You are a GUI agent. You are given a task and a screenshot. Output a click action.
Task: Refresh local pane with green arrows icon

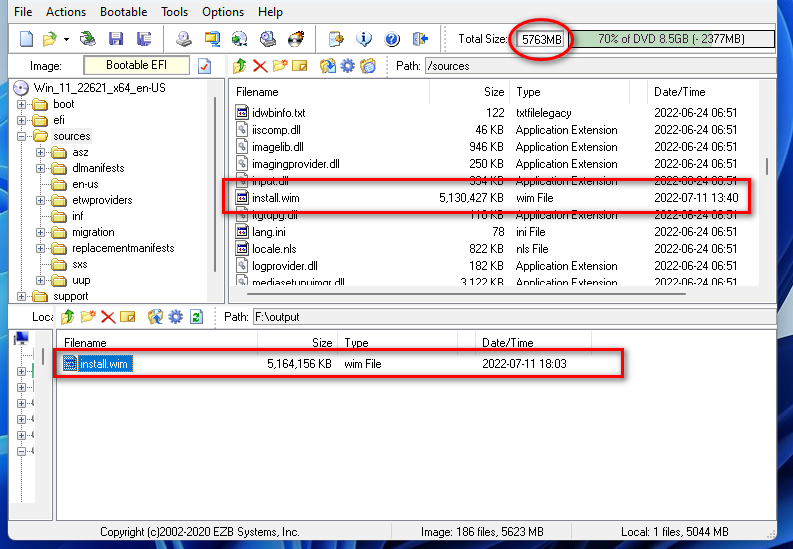pos(196,317)
